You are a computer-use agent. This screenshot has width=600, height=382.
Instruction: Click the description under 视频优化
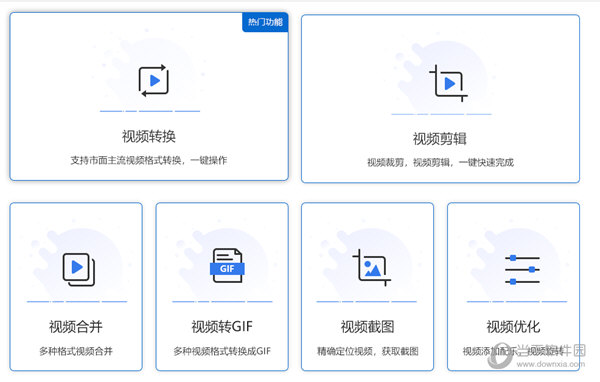[x=513, y=351]
